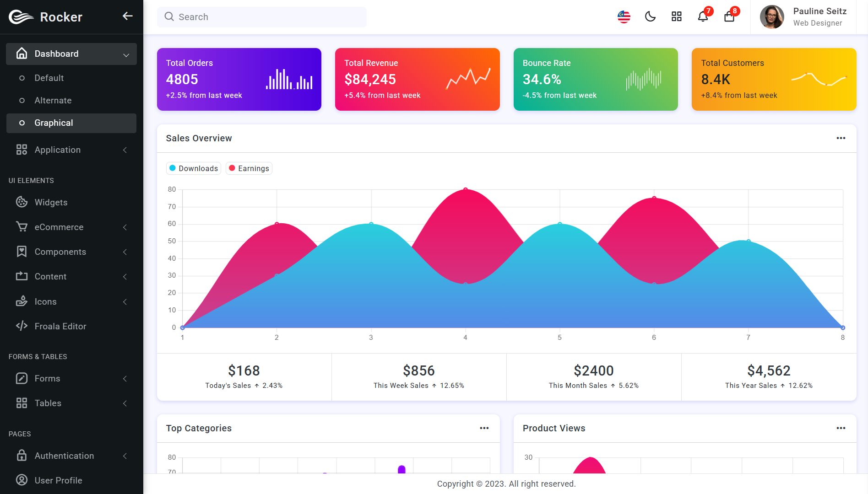The height and width of the screenshot is (494, 868).
Task: Open notifications bell with 7 alerts
Action: pos(703,17)
